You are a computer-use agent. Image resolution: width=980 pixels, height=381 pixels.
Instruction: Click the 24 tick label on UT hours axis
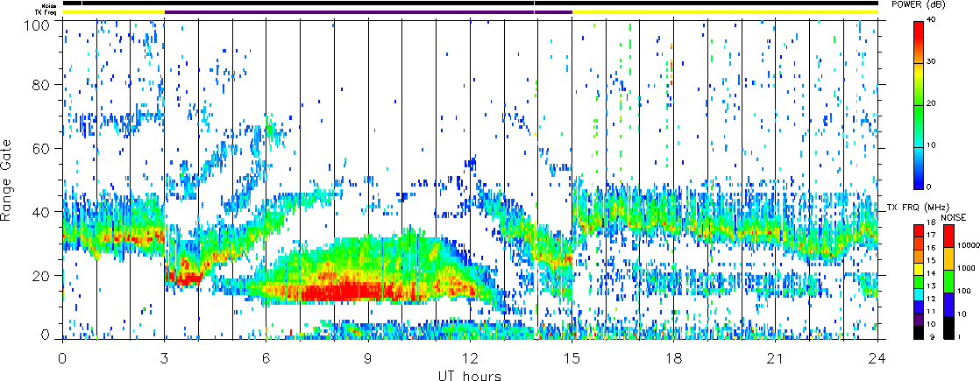(x=877, y=358)
